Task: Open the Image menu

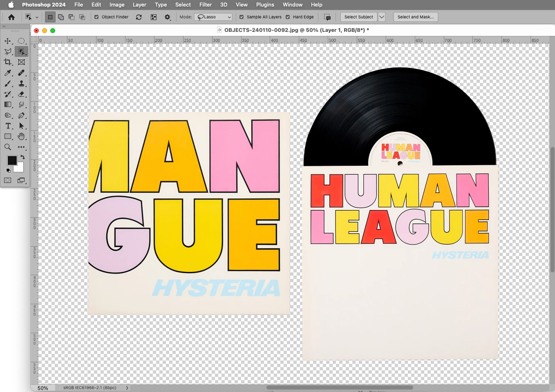Action: (117, 4)
